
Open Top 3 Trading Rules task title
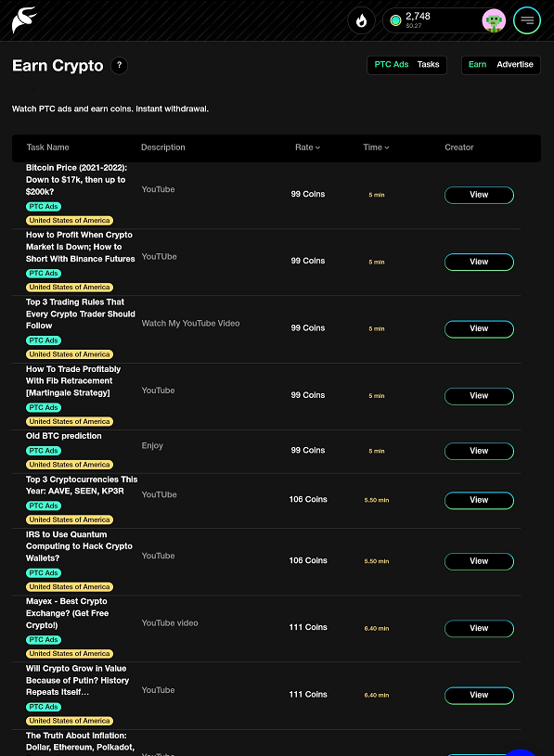(81, 314)
